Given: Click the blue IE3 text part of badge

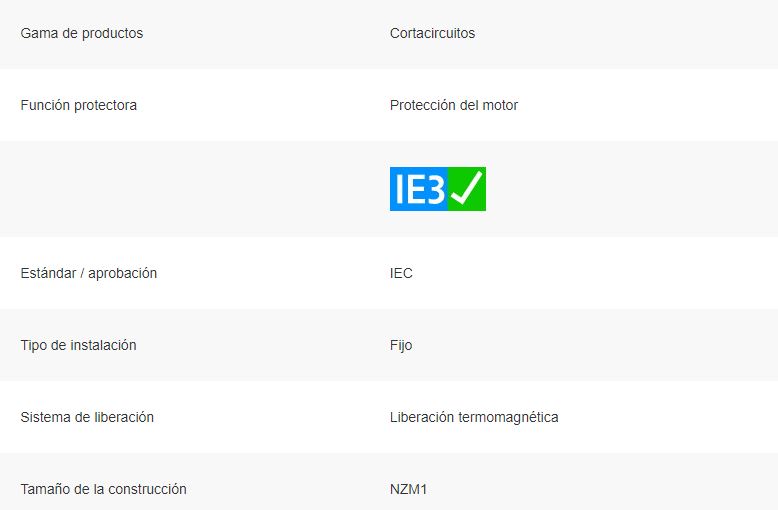Looking at the screenshot, I should coord(419,189).
